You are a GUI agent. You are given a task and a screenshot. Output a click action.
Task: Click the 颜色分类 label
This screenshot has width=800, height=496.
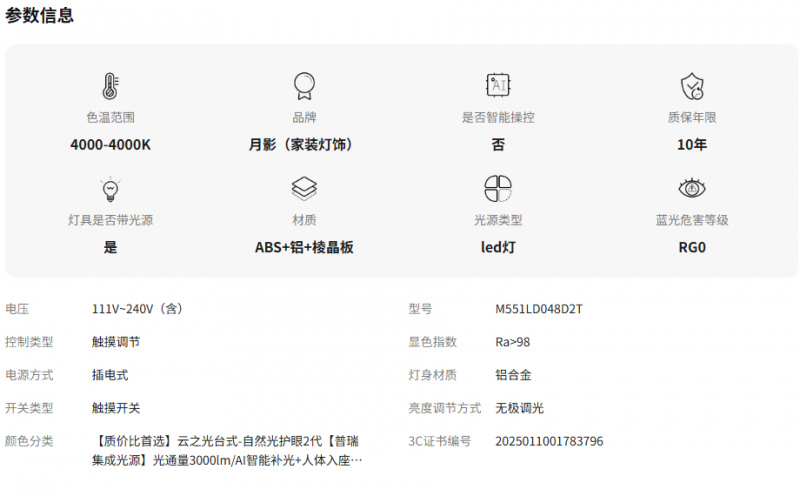tap(29, 441)
